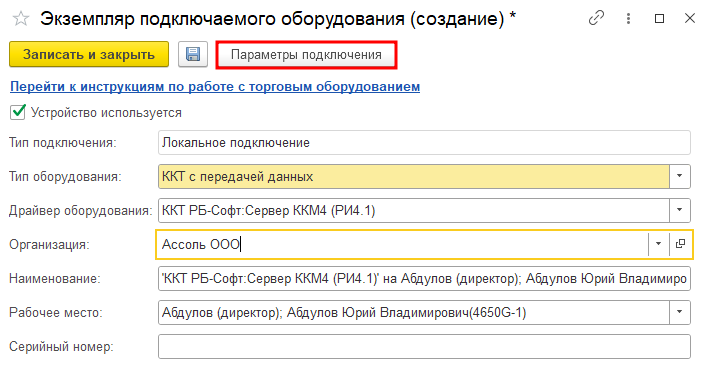This screenshot has height=365, width=704.
Task: Expand the 'Драйвер оборудования' dropdown
Action: tap(680, 210)
